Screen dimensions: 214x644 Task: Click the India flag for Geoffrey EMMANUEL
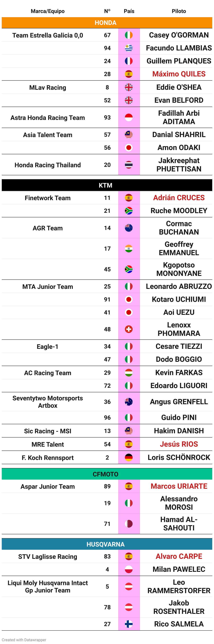(x=129, y=249)
